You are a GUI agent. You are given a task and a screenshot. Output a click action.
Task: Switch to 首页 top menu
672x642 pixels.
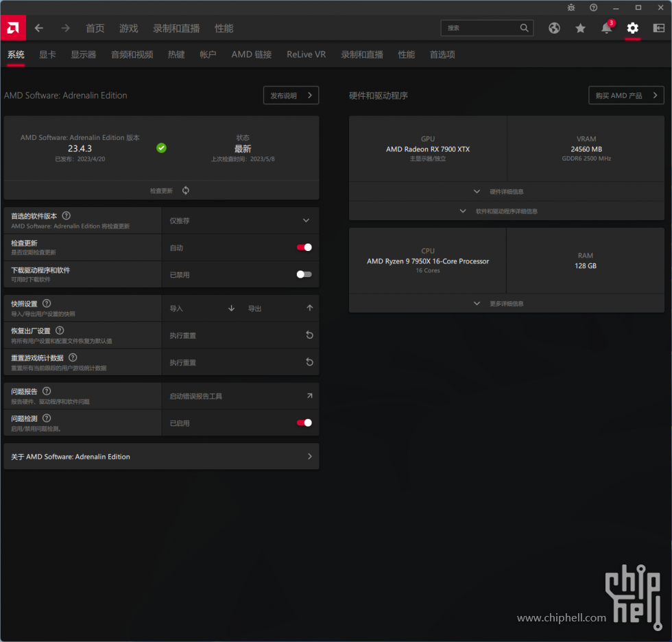(95, 28)
